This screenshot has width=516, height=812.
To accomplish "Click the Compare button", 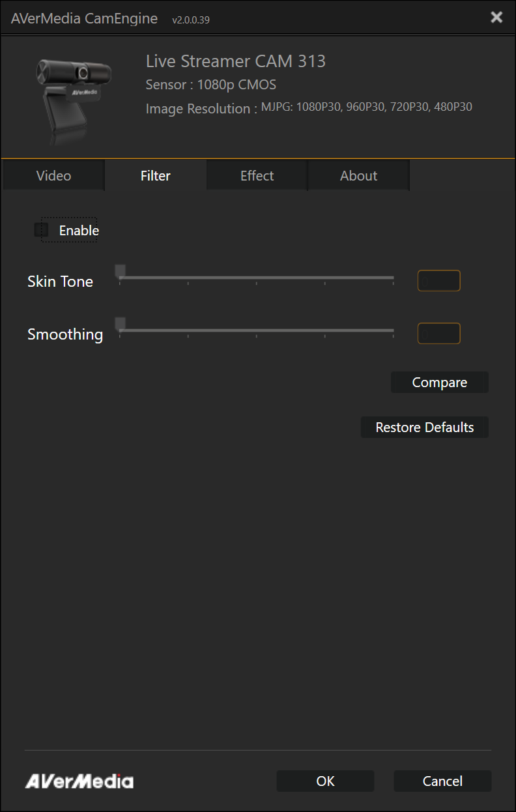I will point(440,383).
